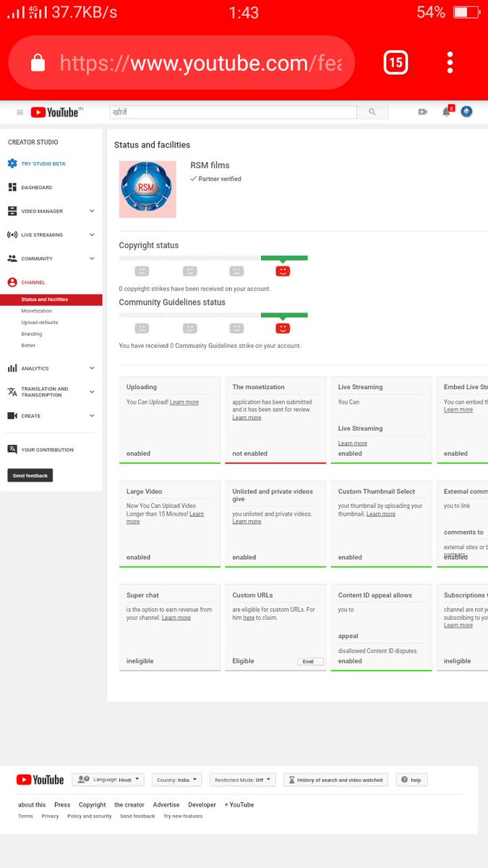Expand the Live Streaming section chevron
Viewport: 488px width, 868px height.
pyautogui.click(x=92, y=235)
